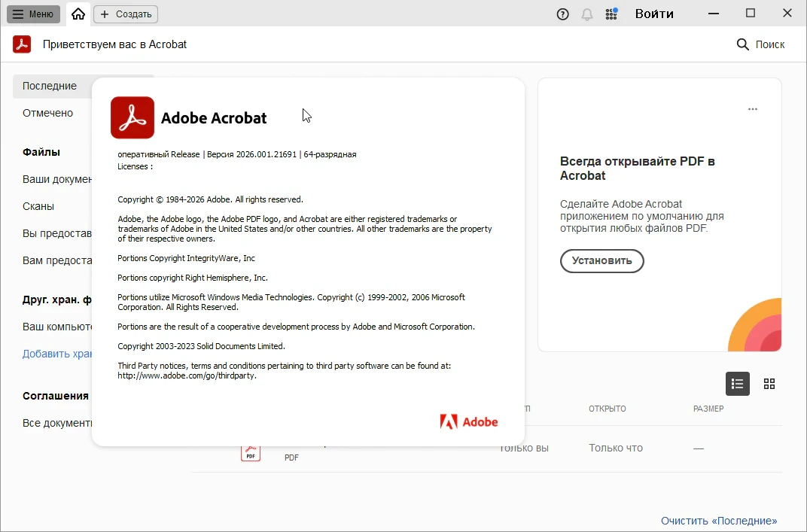The height and width of the screenshot is (532, 807).
Task: Open the notifications bell icon
Action: click(586, 14)
